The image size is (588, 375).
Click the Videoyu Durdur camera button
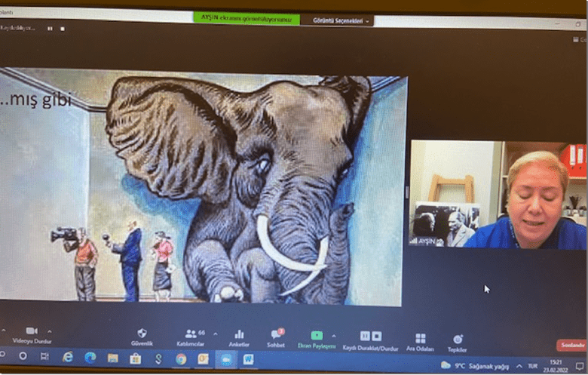32,335
